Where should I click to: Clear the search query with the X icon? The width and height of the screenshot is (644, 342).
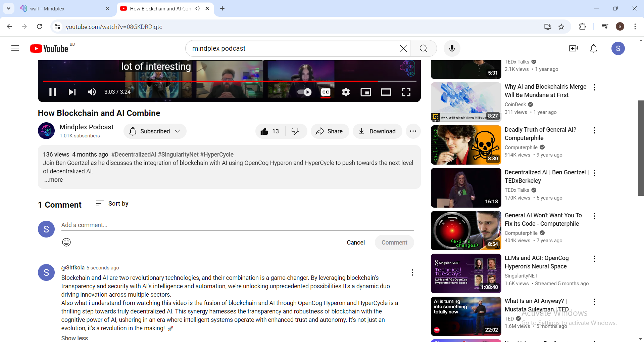pyautogui.click(x=403, y=48)
